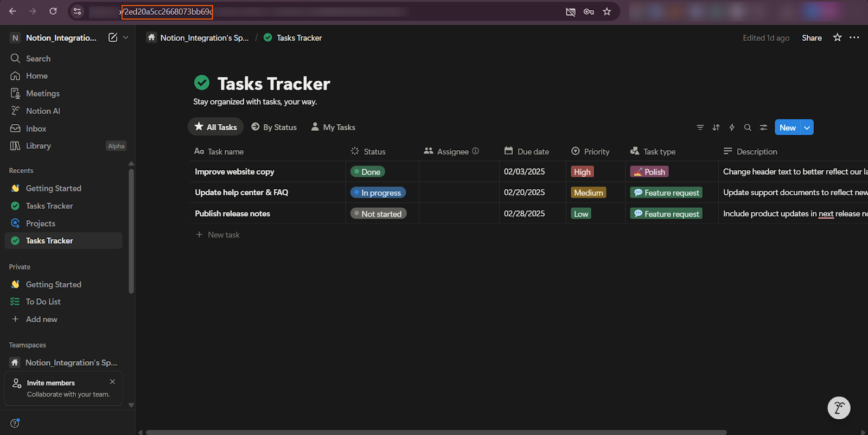
Task: Click the sort arrows icon
Action: pos(716,127)
